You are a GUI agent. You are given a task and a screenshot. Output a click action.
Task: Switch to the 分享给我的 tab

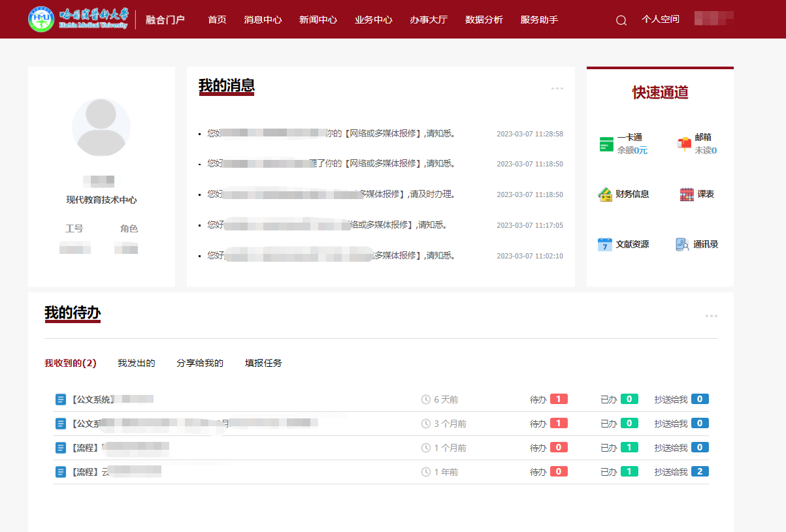(x=200, y=363)
